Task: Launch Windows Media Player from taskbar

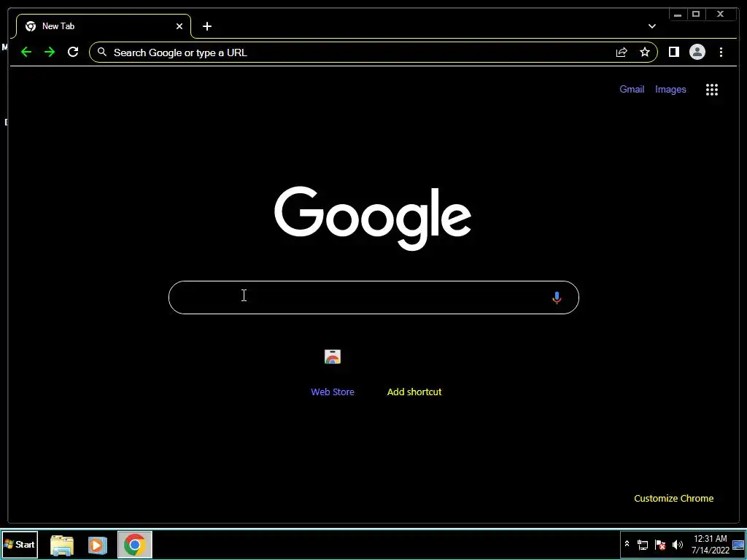Action: point(97,545)
